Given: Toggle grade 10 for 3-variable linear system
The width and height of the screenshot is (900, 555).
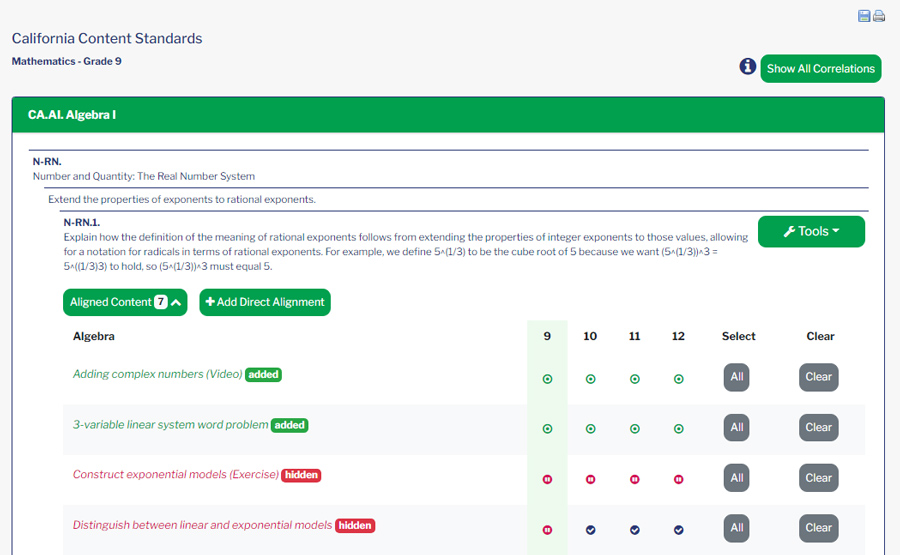Looking at the screenshot, I should coord(590,429).
